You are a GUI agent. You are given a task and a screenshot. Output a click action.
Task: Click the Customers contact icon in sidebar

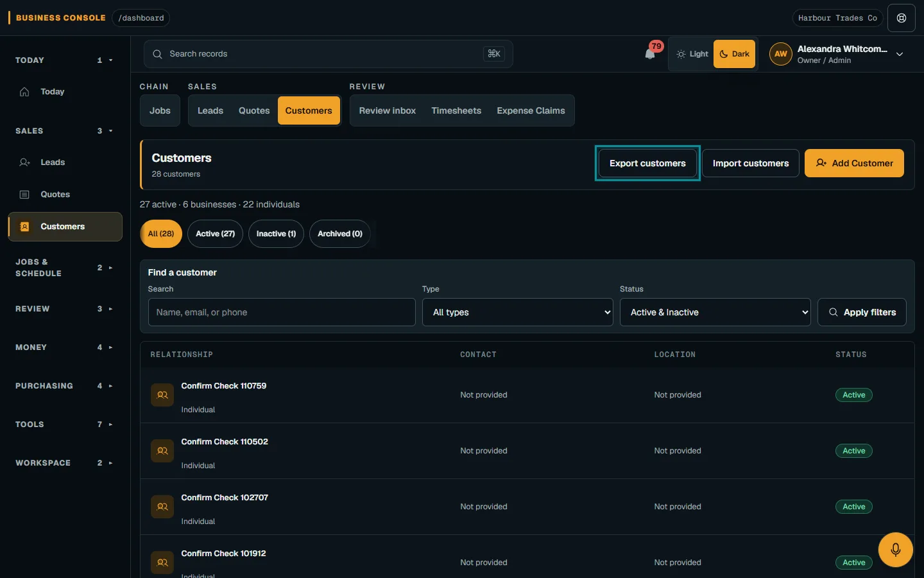[24, 227]
